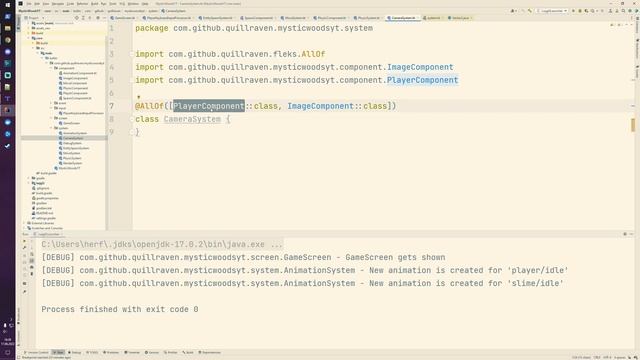Screen dimensions: 640x360
Task: Click the collapse all icon in Project panel header
Action: click(x=89, y=18)
